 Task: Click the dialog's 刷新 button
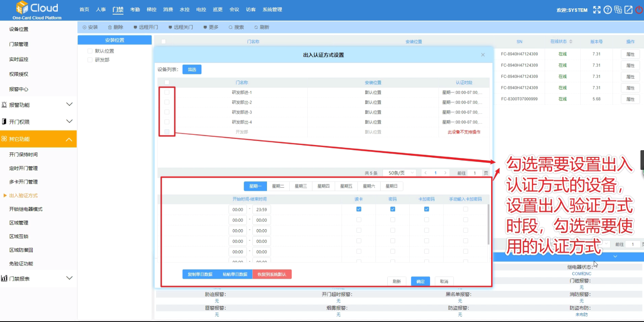point(397,282)
